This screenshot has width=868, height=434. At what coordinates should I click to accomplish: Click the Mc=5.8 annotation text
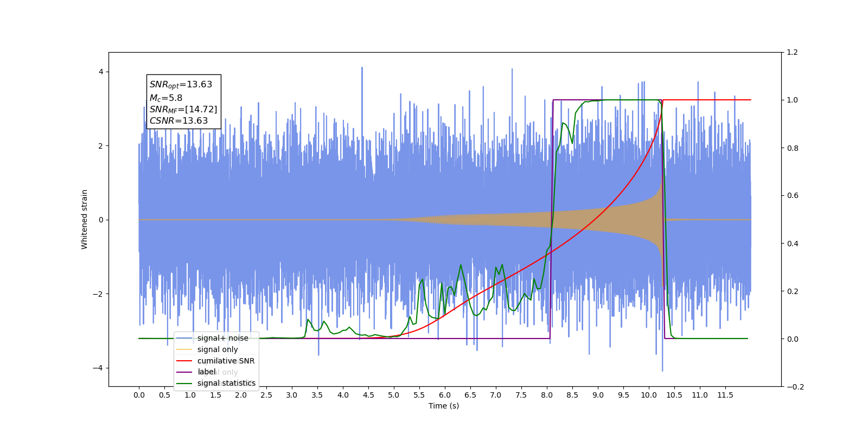(166, 98)
